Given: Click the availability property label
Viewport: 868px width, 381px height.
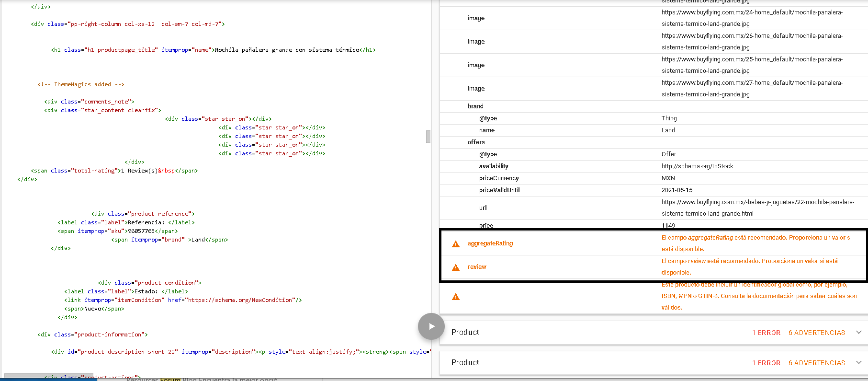Looking at the screenshot, I should tap(494, 166).
